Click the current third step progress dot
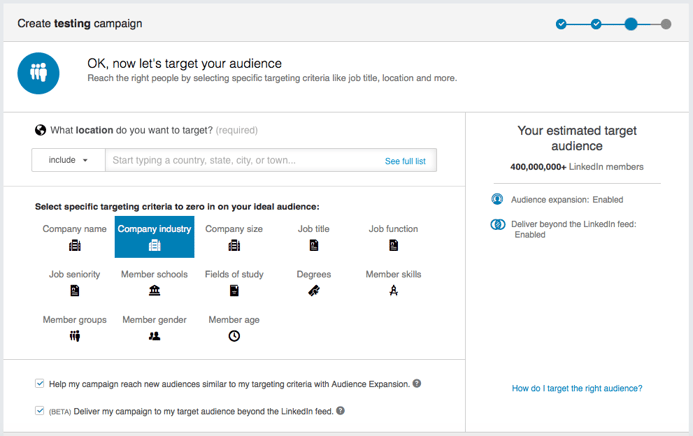The image size is (693, 436). [631, 24]
